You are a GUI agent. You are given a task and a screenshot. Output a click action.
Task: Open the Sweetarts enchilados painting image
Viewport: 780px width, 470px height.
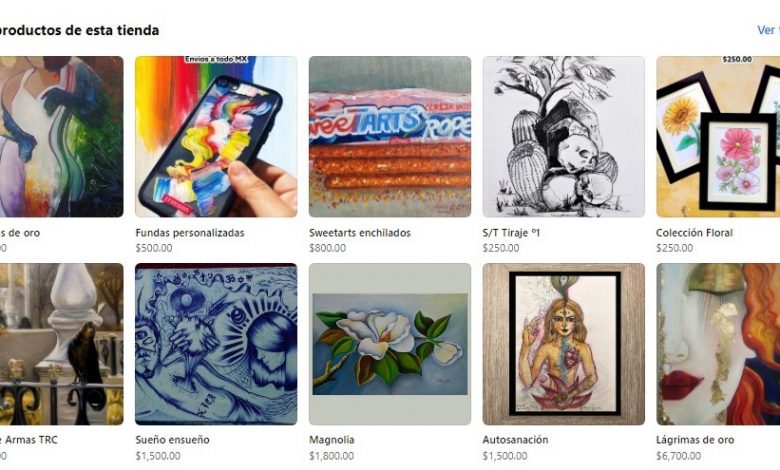pyautogui.click(x=390, y=137)
